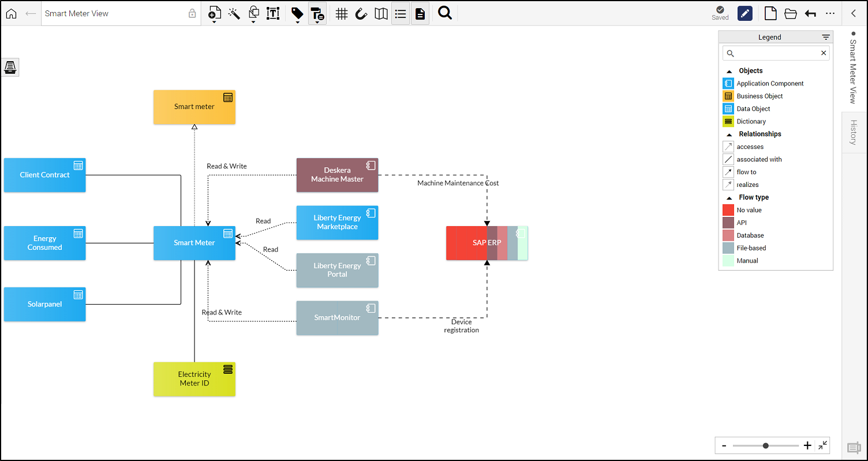Open the Smart Meter View side tab
868x461 pixels.
[853, 68]
